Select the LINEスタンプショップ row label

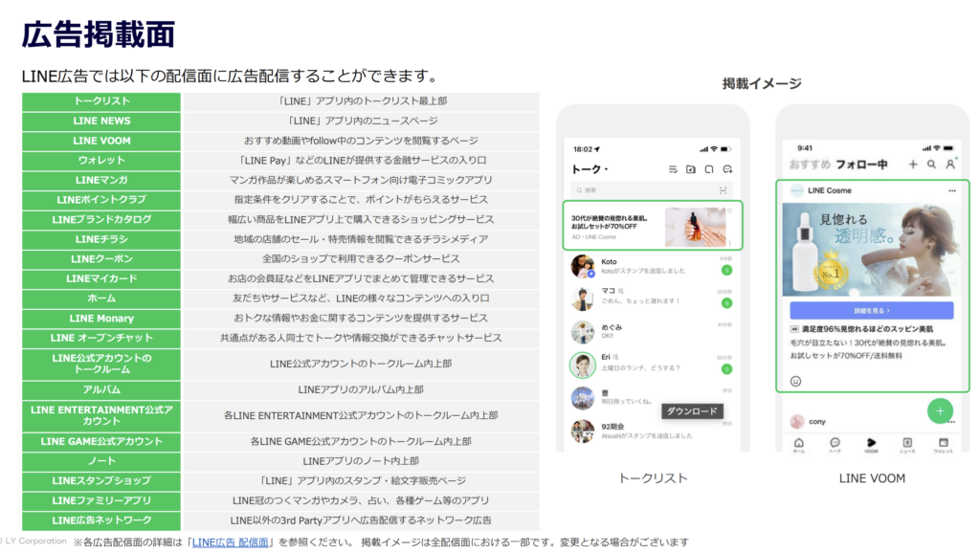[x=101, y=481]
